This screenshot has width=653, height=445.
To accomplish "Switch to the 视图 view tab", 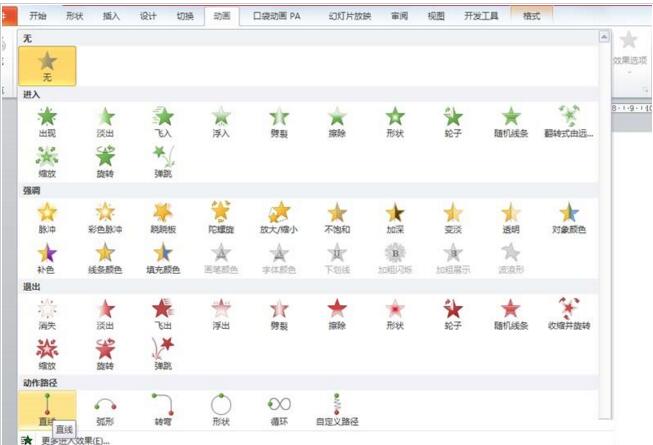I will [x=436, y=16].
